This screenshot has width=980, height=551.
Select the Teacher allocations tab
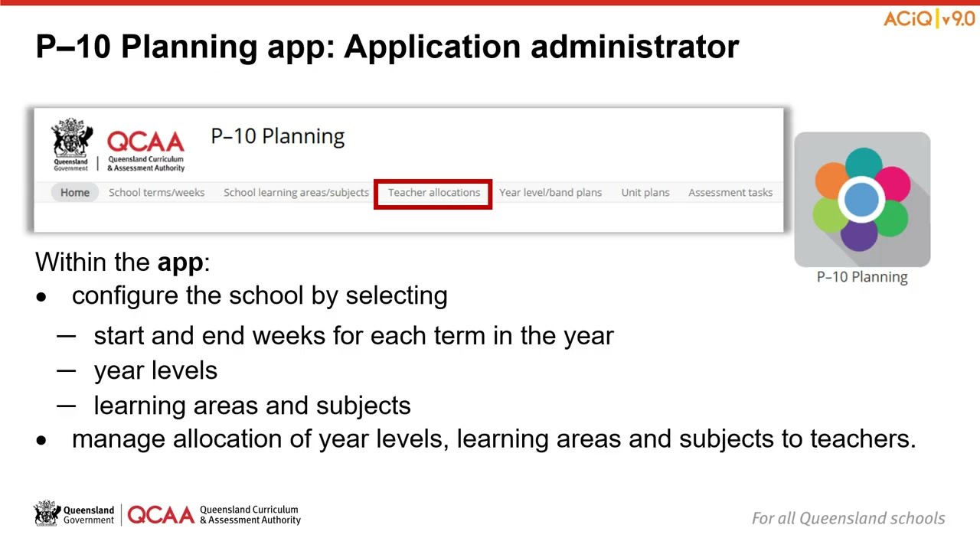coord(434,193)
